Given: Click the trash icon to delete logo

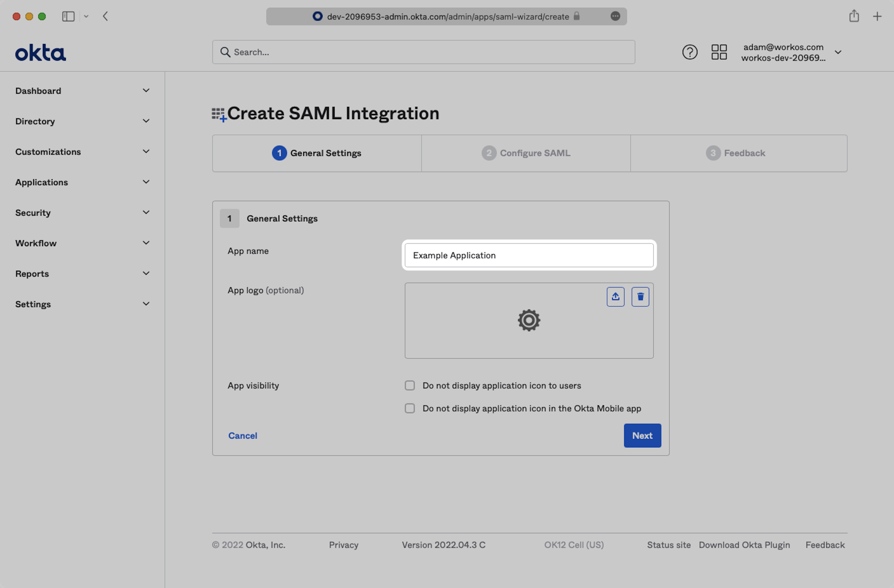Looking at the screenshot, I should [640, 297].
